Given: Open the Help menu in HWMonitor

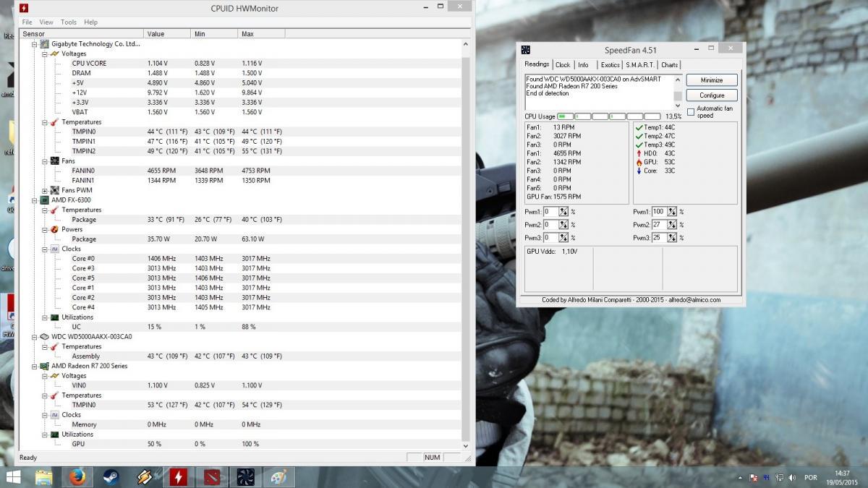Looking at the screenshot, I should (90, 22).
